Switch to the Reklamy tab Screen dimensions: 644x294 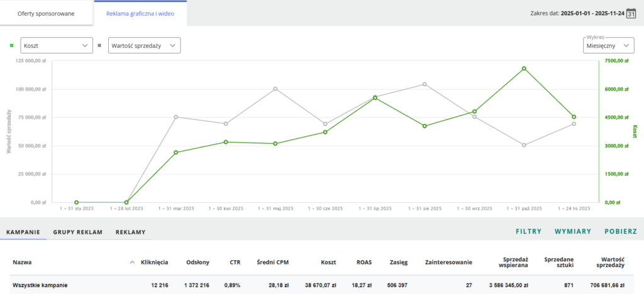pos(130,232)
